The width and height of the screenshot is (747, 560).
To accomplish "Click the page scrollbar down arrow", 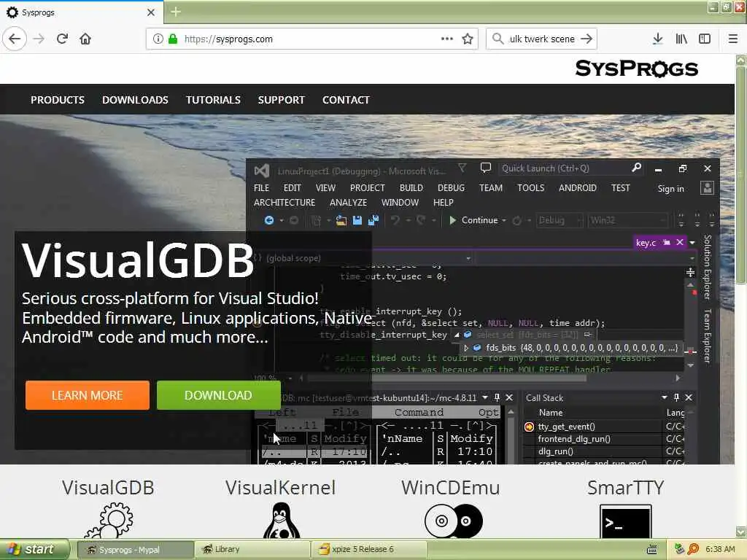I will 741,532.
